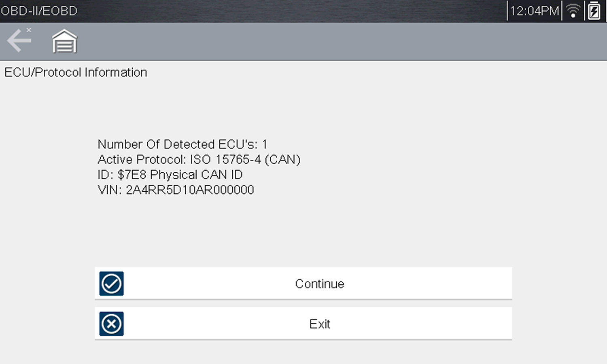Click the back arrow icon
This screenshot has height=364, width=607.
coord(19,41)
